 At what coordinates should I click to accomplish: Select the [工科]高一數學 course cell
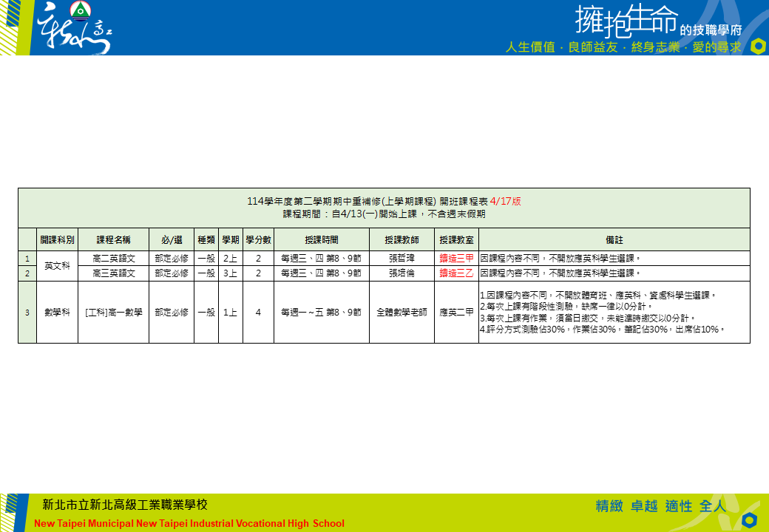113,312
